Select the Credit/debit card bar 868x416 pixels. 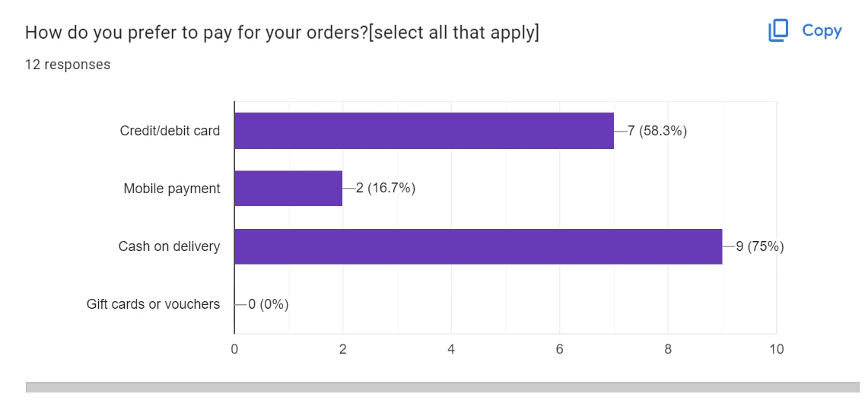click(x=424, y=131)
